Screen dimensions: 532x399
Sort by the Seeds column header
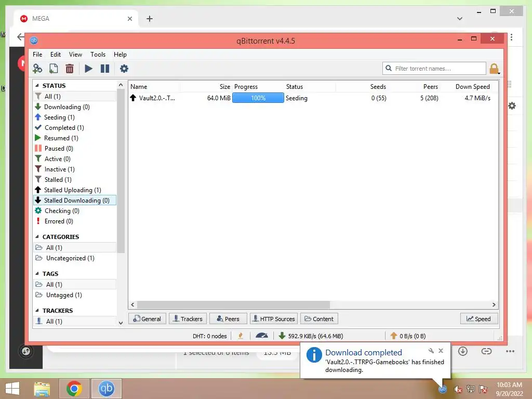(362, 87)
